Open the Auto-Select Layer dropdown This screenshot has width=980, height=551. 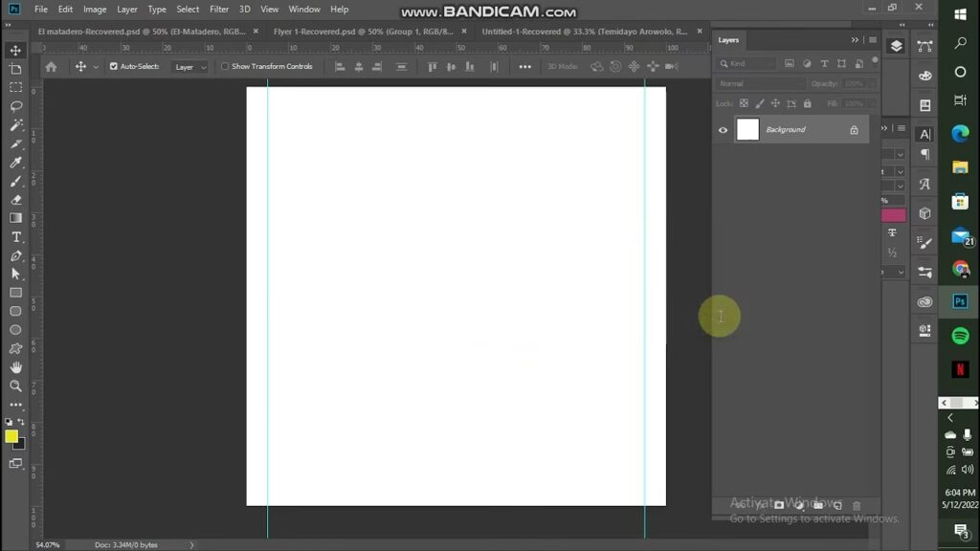pyautogui.click(x=189, y=67)
